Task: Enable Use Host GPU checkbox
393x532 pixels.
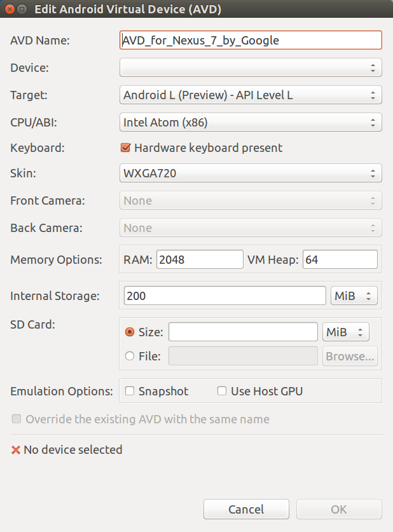Action: click(x=222, y=391)
